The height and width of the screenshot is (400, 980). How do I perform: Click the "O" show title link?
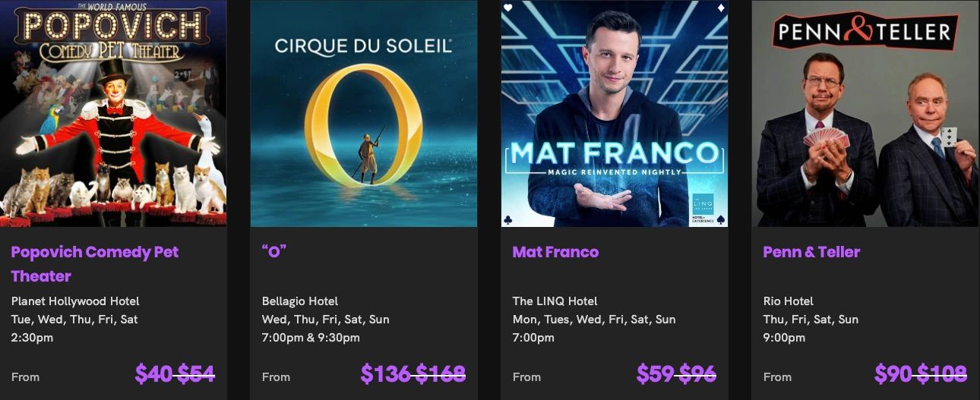[273, 252]
